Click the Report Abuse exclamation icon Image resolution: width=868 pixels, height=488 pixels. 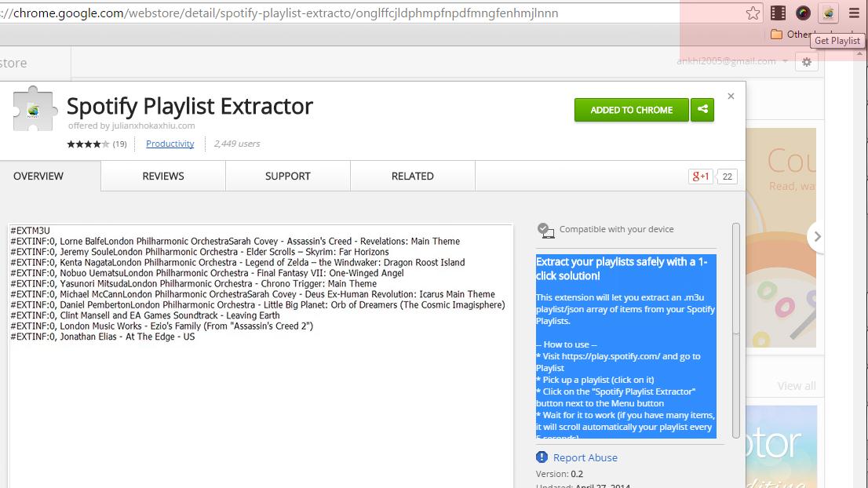[x=542, y=457]
